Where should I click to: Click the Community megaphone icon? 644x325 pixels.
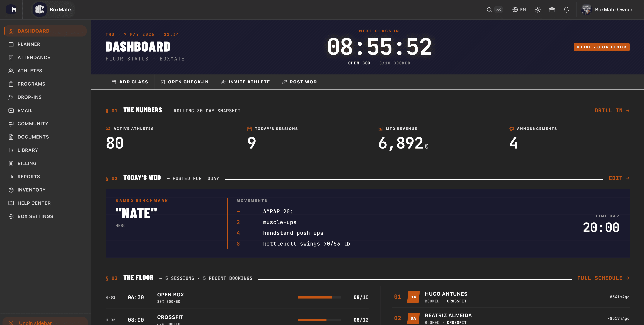click(x=11, y=124)
